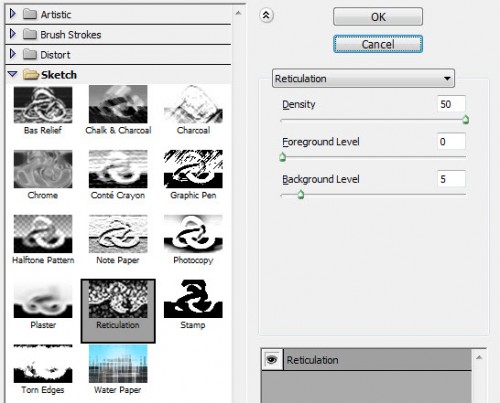This screenshot has height=403, width=500.
Task: Toggle the Reticulation effect layer eye icon
Action: point(272,359)
